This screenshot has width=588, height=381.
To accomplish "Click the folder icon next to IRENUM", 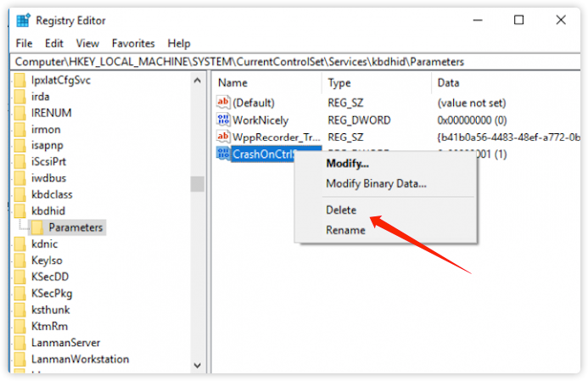I will [x=20, y=113].
